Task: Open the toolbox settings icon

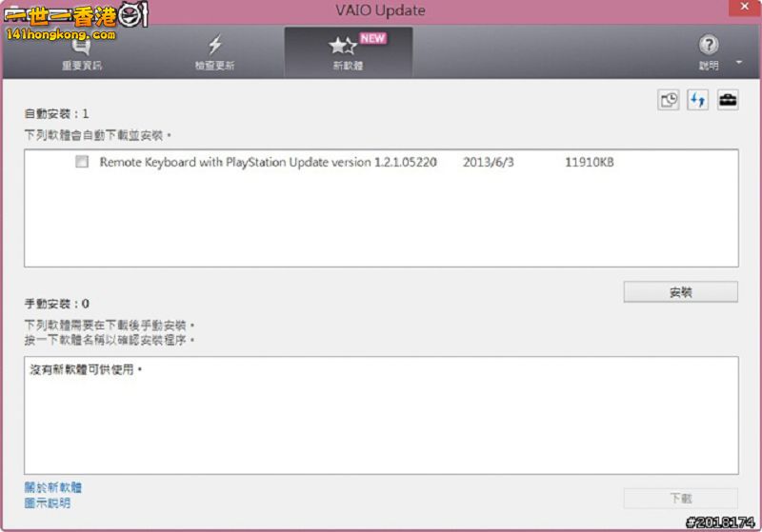Action: pos(728,100)
